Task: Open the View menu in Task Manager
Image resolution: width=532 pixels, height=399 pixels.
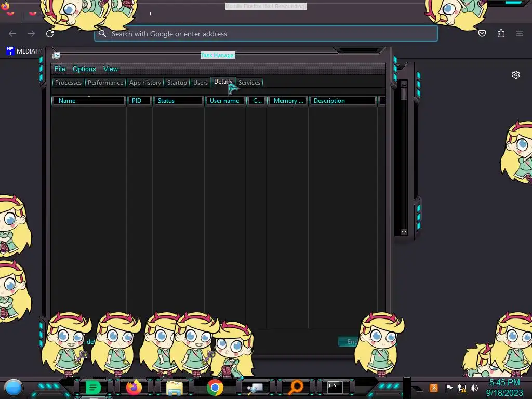Action: (x=111, y=69)
